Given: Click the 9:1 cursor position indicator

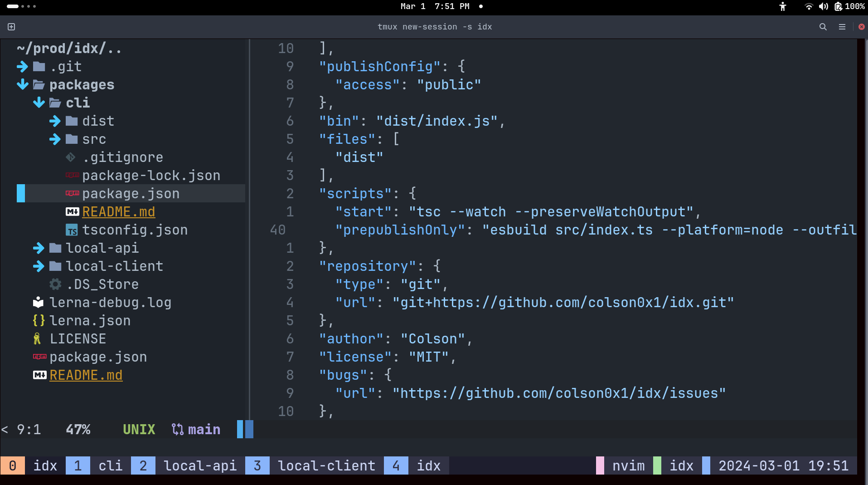Looking at the screenshot, I should [x=29, y=430].
